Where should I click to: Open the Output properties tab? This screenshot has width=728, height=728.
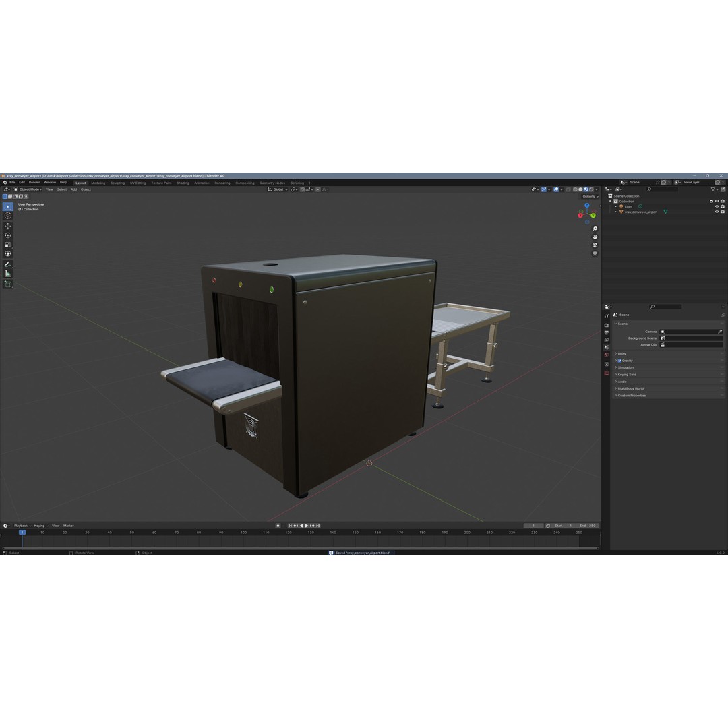(x=607, y=333)
